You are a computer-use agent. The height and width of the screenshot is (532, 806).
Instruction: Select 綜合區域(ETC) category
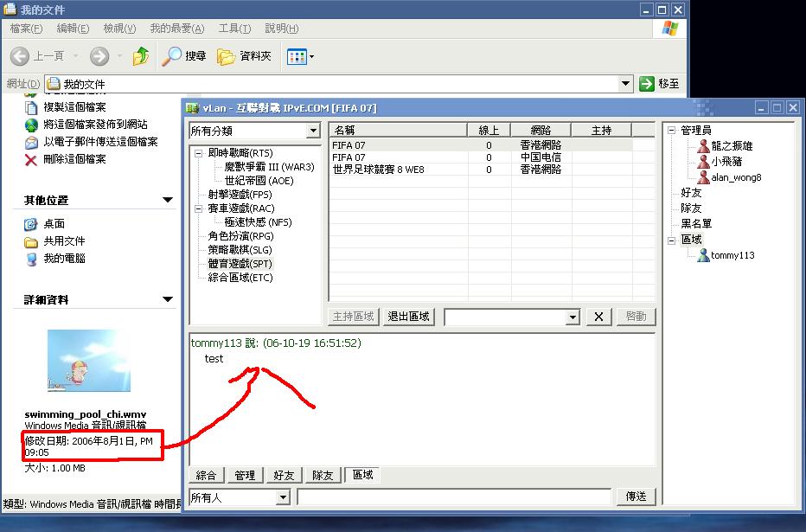tap(240, 278)
